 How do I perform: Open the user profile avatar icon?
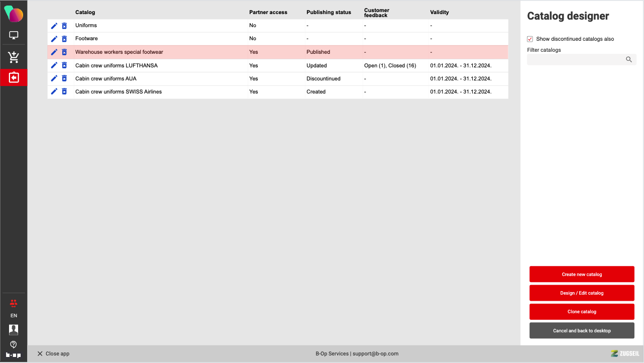pos(14,329)
